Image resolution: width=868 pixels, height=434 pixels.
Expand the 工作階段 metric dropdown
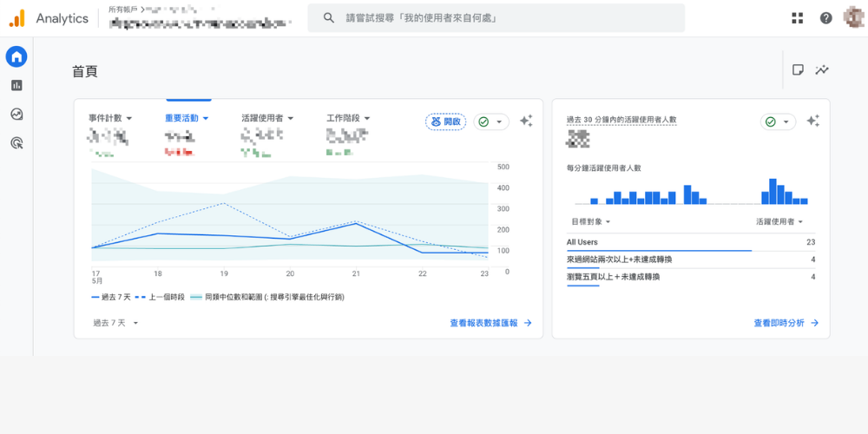(x=348, y=118)
